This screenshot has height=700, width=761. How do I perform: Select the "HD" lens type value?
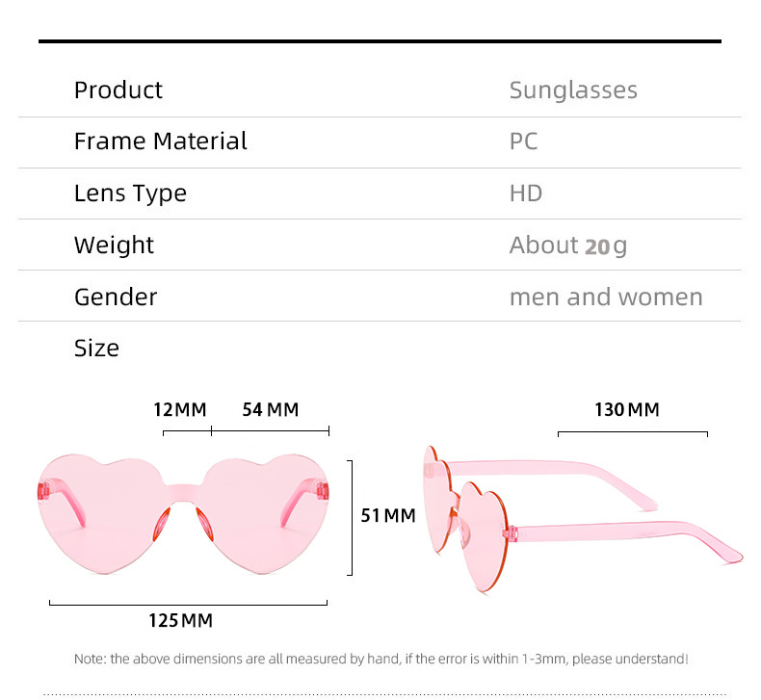coord(526,194)
